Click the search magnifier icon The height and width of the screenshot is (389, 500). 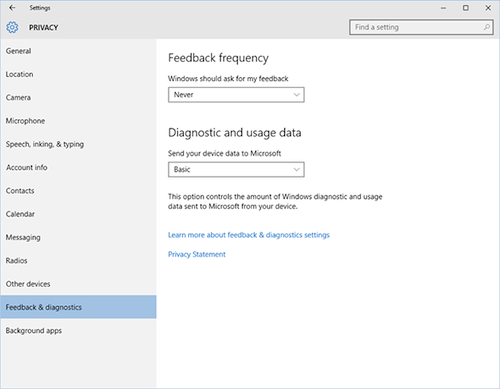click(x=487, y=27)
